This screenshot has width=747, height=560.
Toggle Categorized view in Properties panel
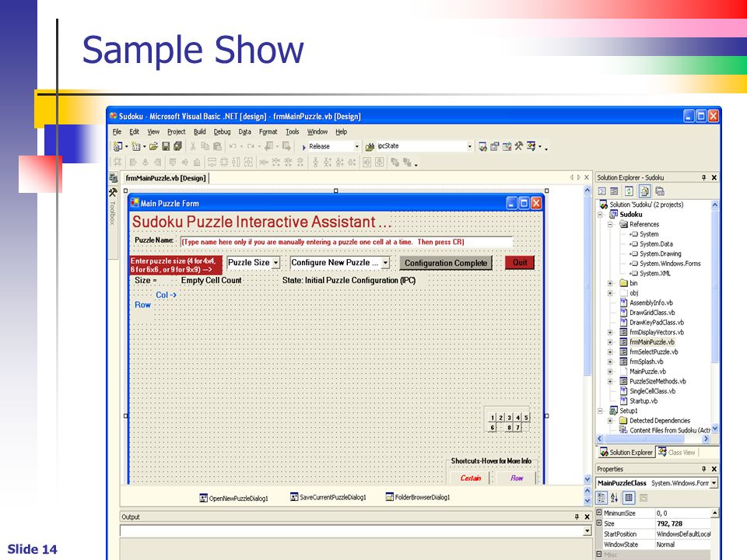[x=601, y=498]
